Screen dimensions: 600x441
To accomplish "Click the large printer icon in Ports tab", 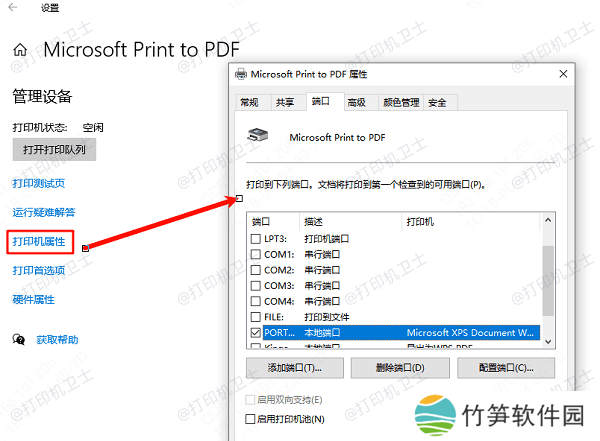I will coord(258,135).
